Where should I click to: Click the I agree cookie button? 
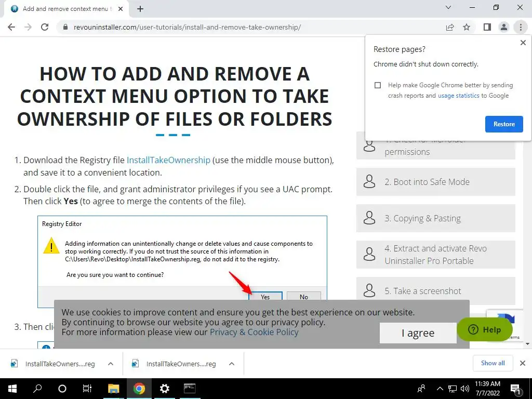click(418, 333)
